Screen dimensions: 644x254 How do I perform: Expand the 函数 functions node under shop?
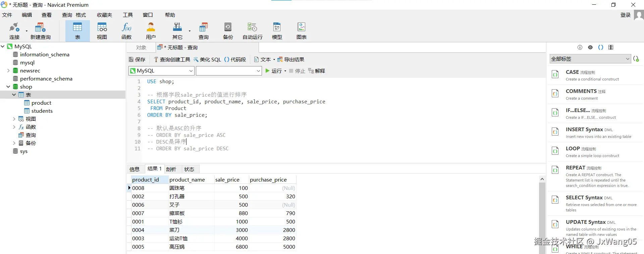pos(14,127)
